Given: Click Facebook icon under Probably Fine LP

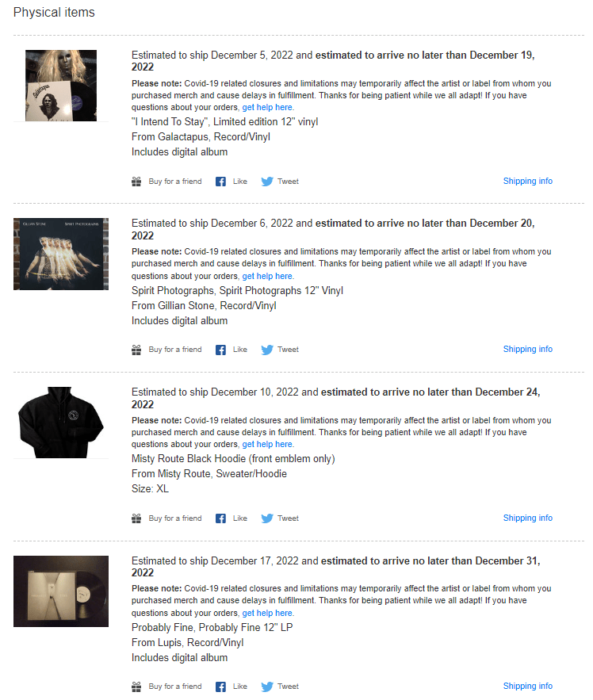Looking at the screenshot, I should point(220,687).
